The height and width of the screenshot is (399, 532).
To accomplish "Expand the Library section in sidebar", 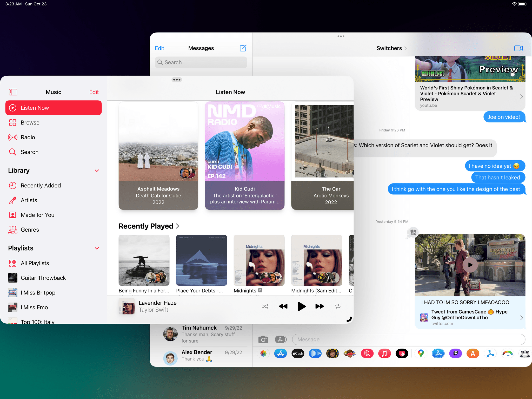I will 97,171.
